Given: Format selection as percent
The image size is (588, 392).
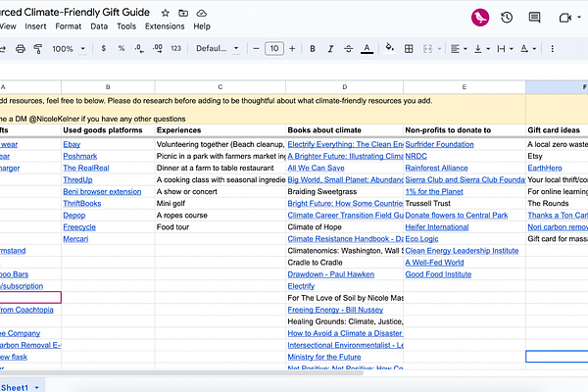Looking at the screenshot, I should (x=122, y=48).
